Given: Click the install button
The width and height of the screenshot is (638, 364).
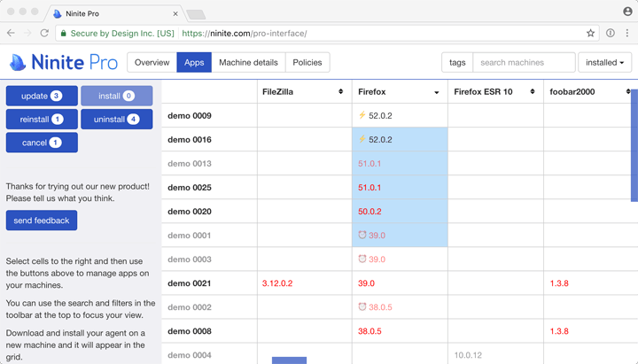Looking at the screenshot, I should [117, 96].
